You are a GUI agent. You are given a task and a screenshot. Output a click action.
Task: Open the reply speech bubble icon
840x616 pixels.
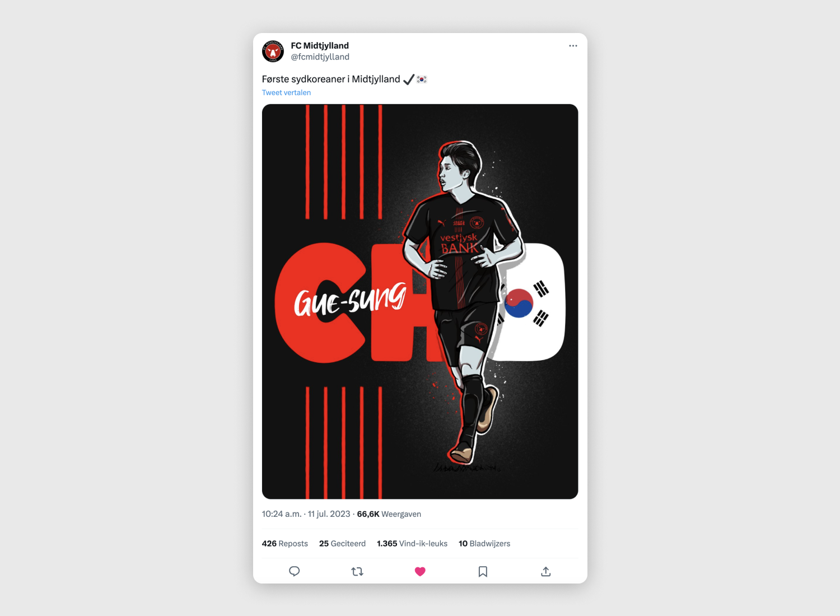point(294,571)
